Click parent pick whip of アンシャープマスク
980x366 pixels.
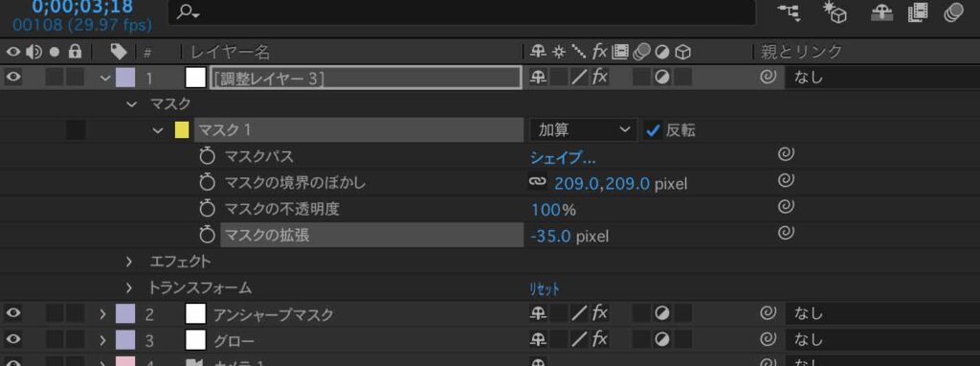tap(768, 312)
